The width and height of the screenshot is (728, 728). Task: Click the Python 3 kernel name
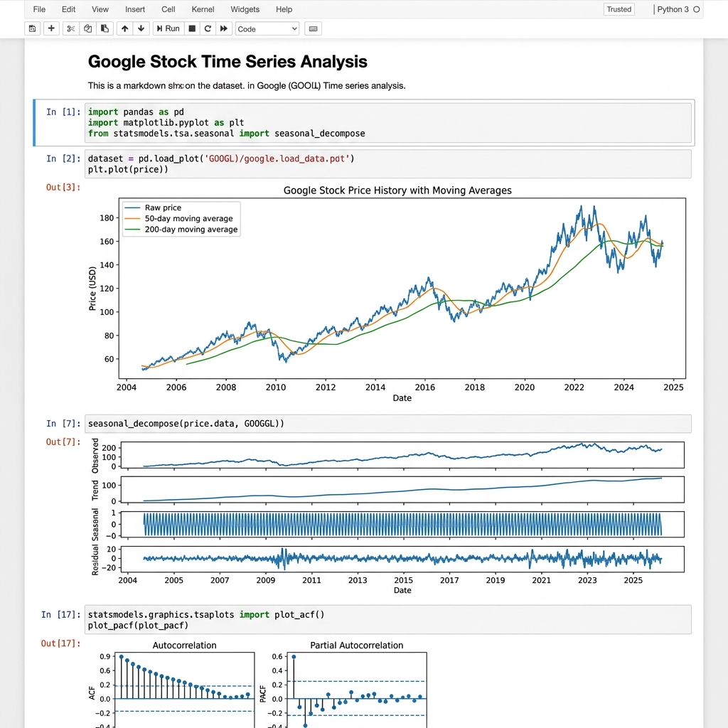click(673, 9)
